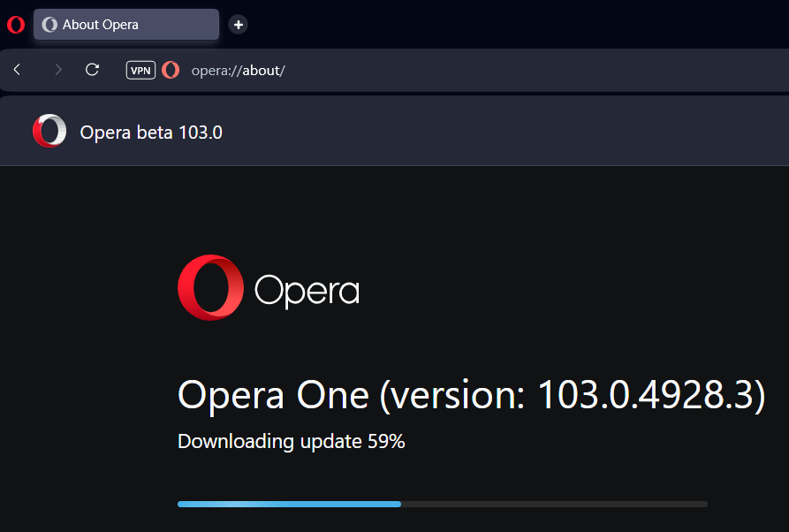Reload the page with the refresh icon

(x=92, y=70)
